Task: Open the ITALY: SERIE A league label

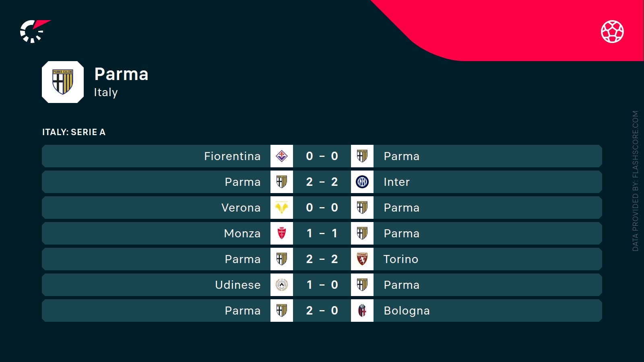Action: click(x=74, y=132)
